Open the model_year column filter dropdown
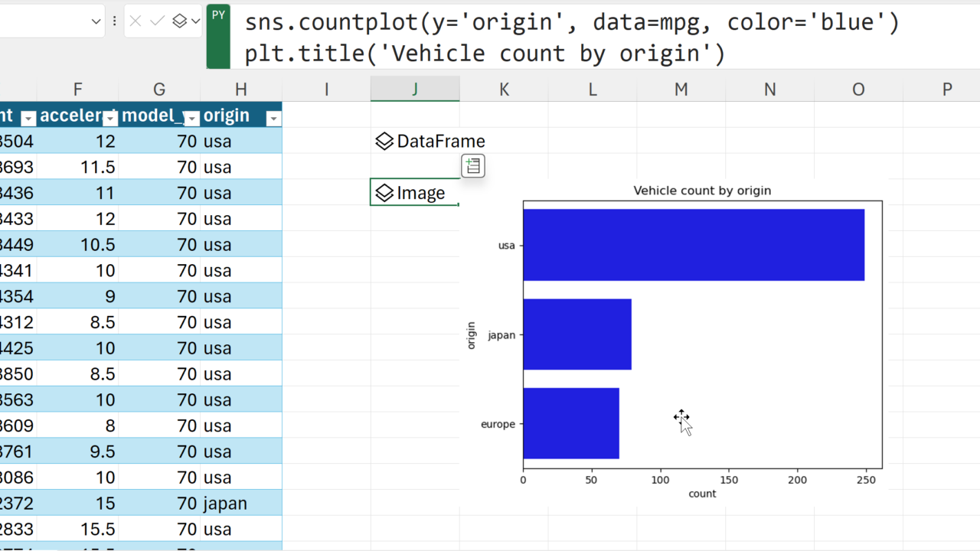The width and height of the screenshot is (980, 551). (x=191, y=118)
